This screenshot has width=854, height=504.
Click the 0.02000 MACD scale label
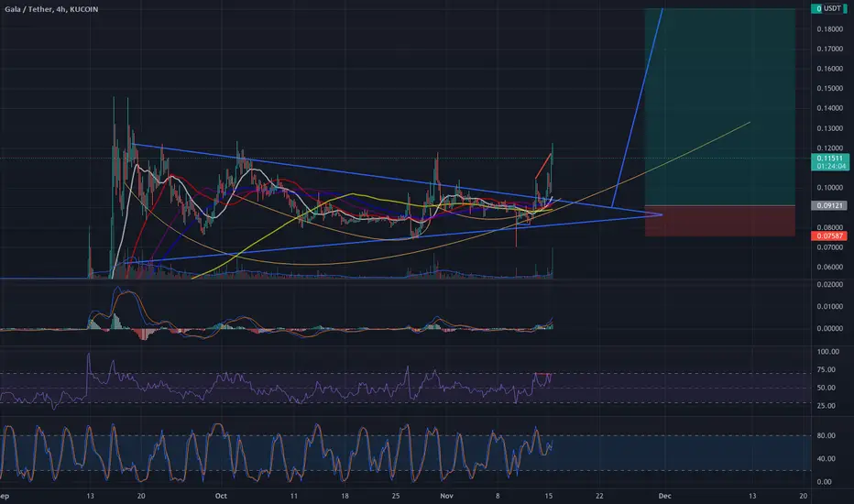click(x=829, y=285)
